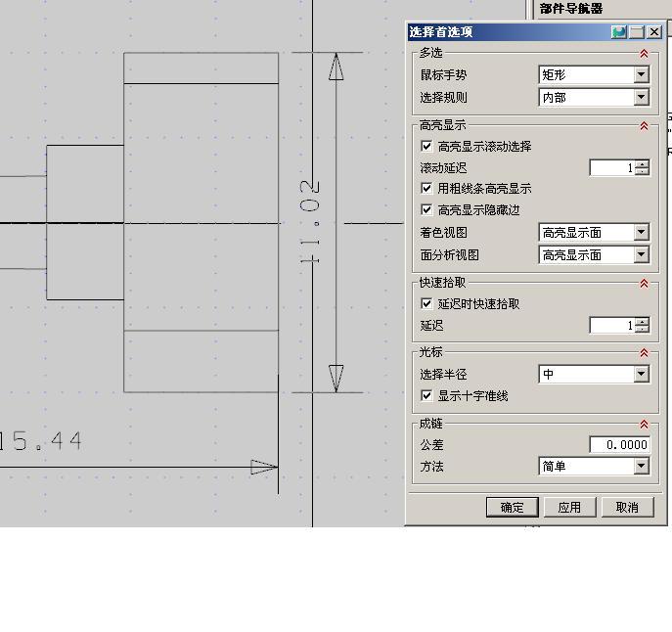This screenshot has height=632, width=672.
Task: Close the 选择首选项 dialog
Action: [654, 32]
